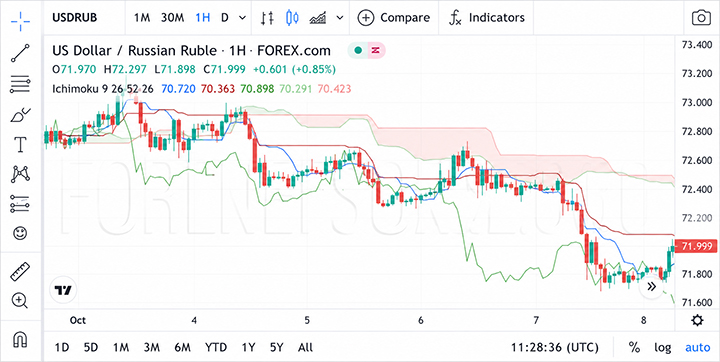The image size is (720, 362).
Task: Click the Ichimoku value 70.898
Action: 257,89
